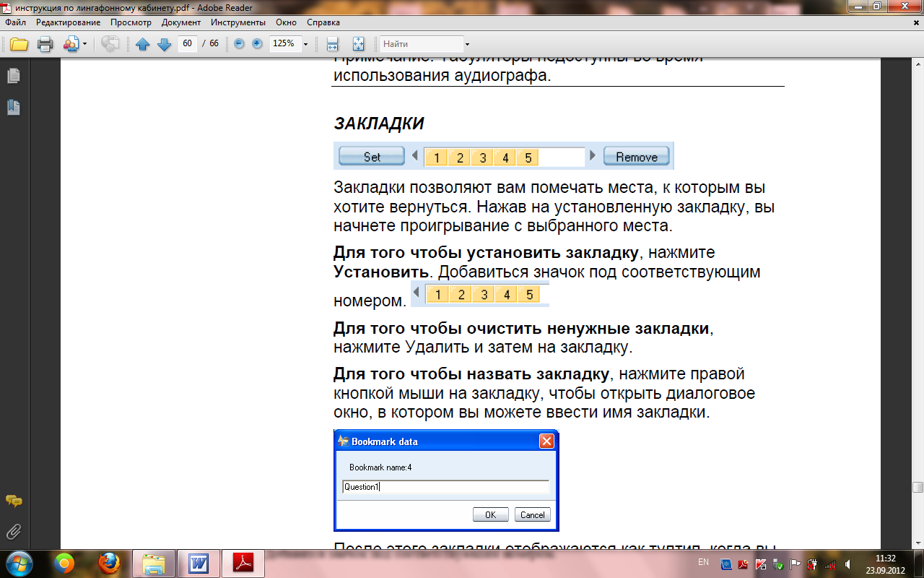Click the 125% zoom value box
Image resolution: width=924 pixels, height=578 pixels.
[x=284, y=43]
